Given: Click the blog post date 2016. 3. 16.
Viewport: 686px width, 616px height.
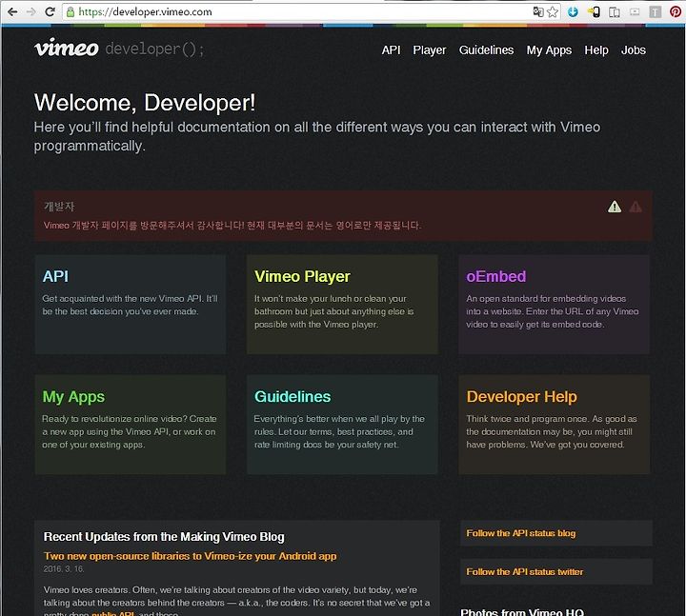Looking at the screenshot, I should point(64,568).
